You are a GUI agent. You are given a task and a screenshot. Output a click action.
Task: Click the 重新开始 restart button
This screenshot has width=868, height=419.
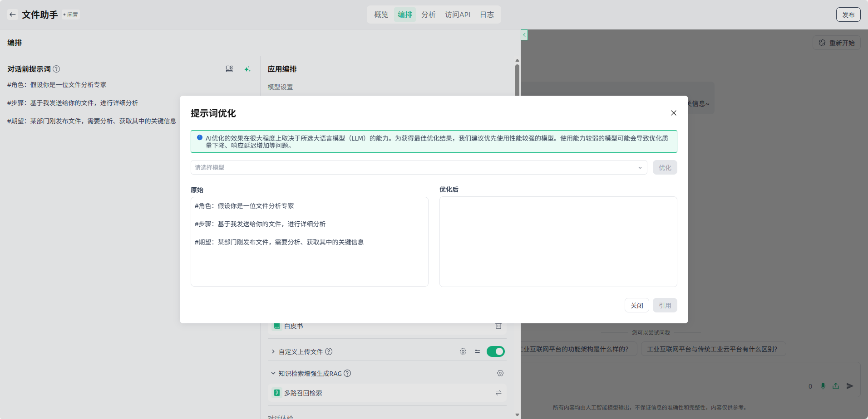(836, 43)
